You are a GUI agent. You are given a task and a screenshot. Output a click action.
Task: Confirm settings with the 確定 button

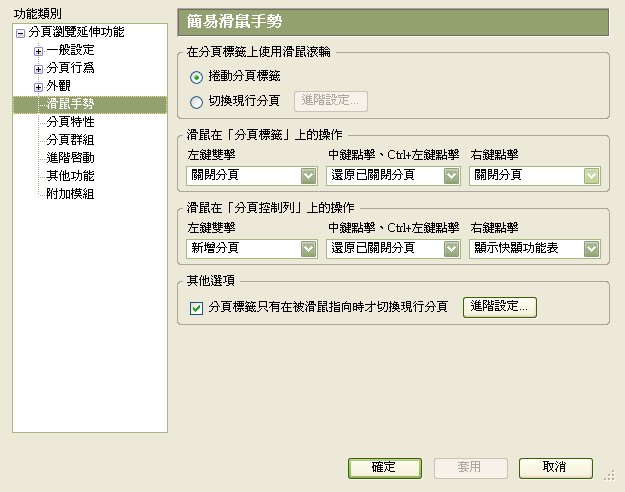pos(383,467)
